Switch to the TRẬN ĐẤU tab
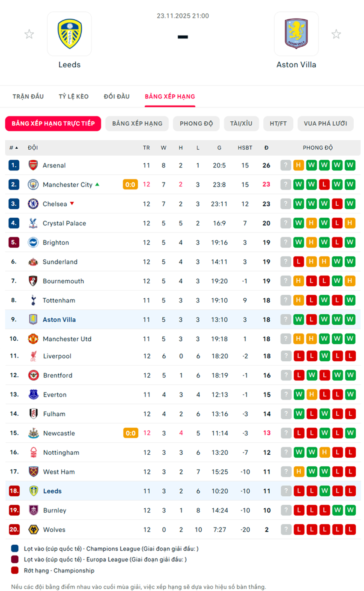The height and width of the screenshot is (591, 364). [28, 96]
